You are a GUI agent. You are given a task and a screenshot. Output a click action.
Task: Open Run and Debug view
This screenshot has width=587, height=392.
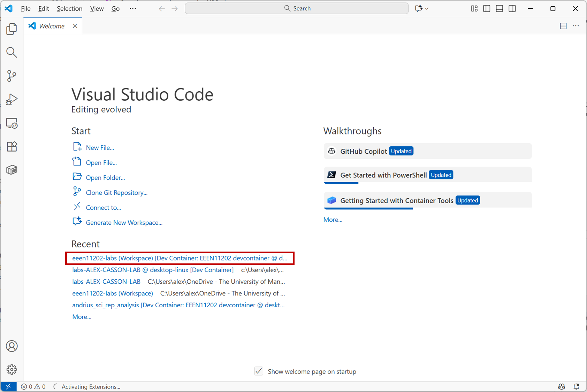(12, 100)
